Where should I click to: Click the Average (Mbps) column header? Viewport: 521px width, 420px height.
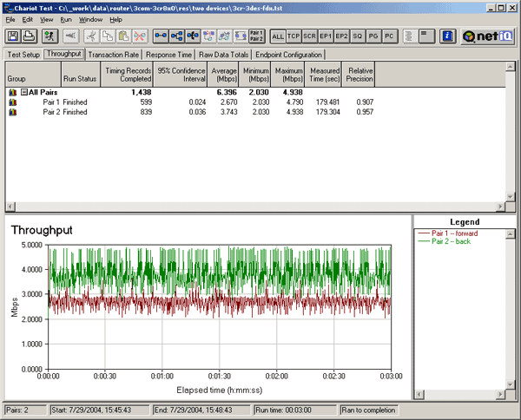(x=225, y=73)
